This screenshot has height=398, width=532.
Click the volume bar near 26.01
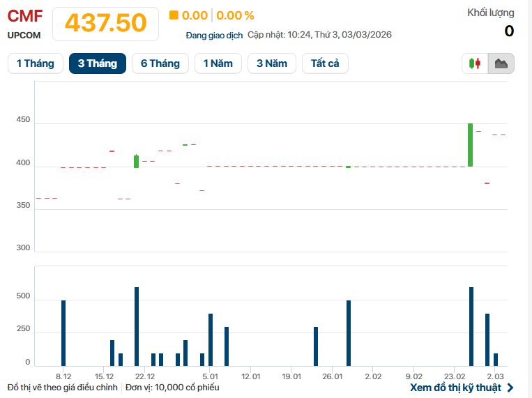point(349,333)
